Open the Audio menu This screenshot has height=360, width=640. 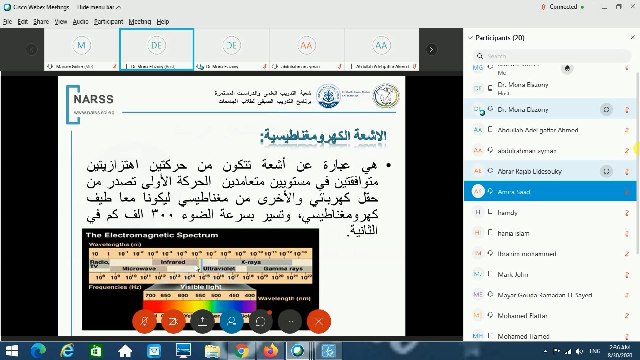pos(80,22)
